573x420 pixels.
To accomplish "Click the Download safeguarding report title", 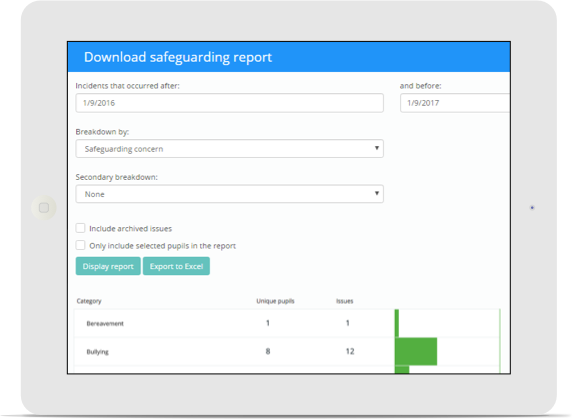I will 178,57.
